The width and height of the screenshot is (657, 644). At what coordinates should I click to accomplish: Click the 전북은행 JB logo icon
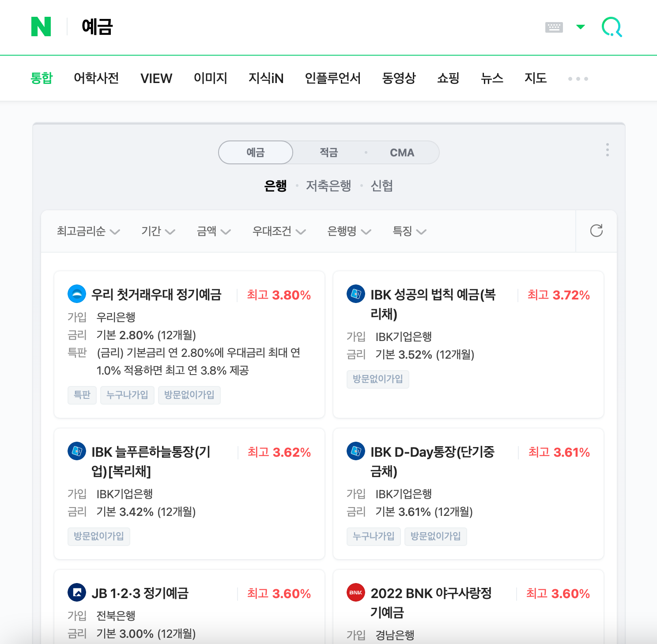pyautogui.click(x=77, y=592)
